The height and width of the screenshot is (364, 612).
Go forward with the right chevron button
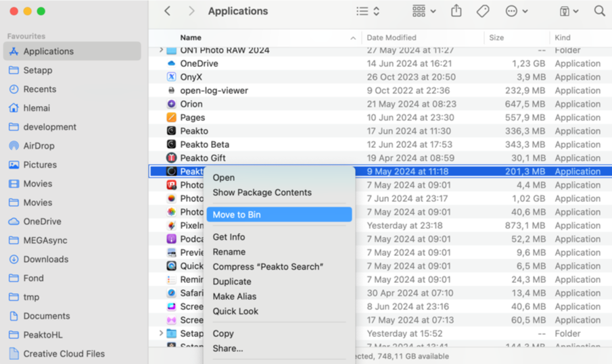[191, 11]
